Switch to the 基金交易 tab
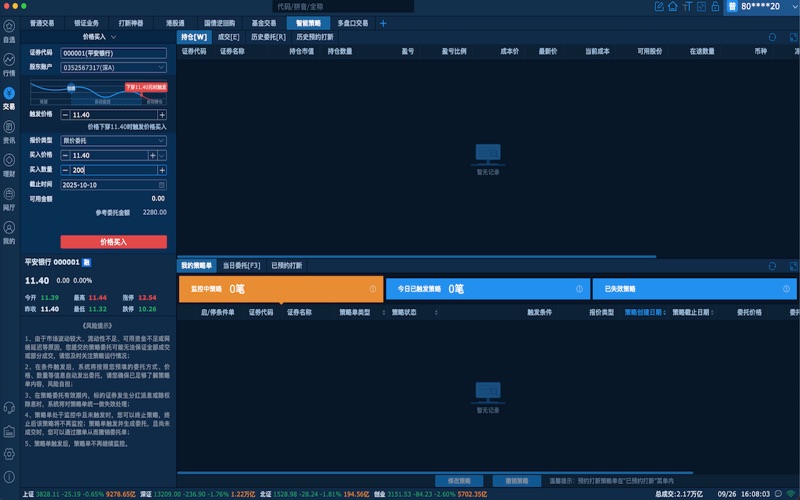The width and height of the screenshot is (800, 500). [264, 22]
